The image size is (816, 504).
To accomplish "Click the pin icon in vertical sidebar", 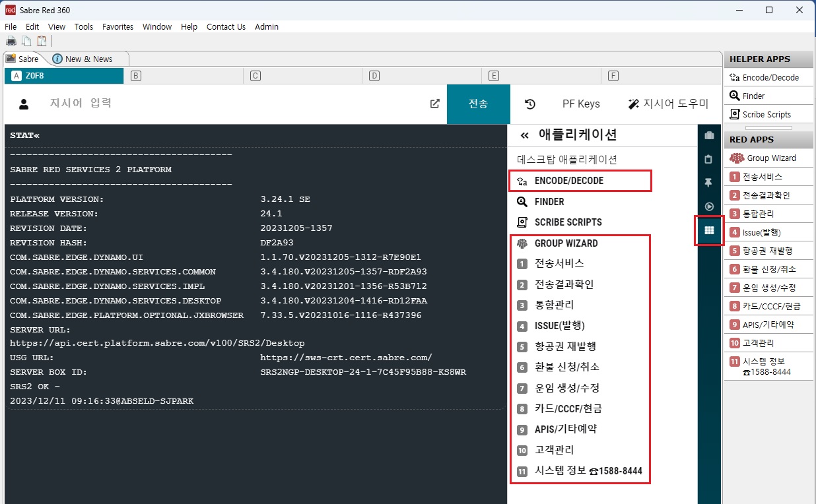I will click(x=709, y=183).
